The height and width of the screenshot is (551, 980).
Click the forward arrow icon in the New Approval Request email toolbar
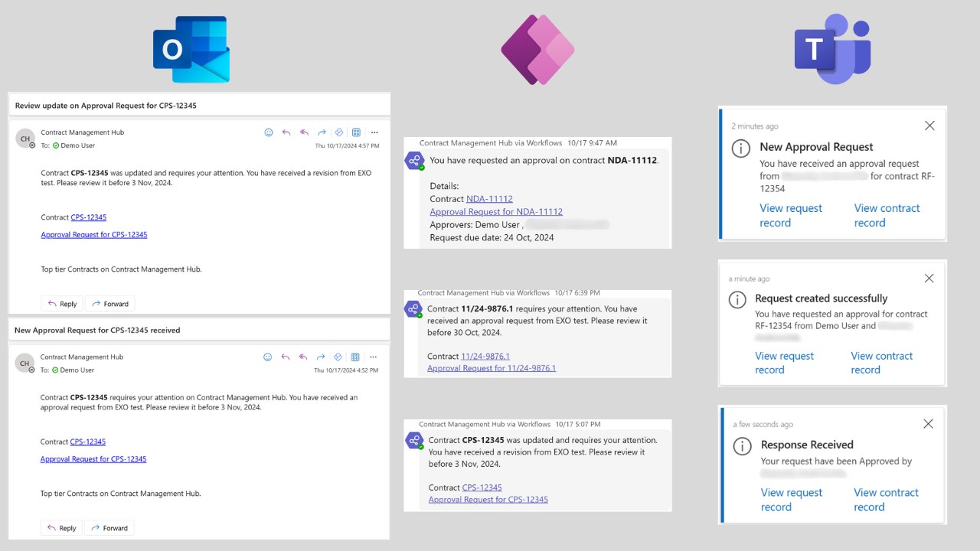[x=321, y=357]
